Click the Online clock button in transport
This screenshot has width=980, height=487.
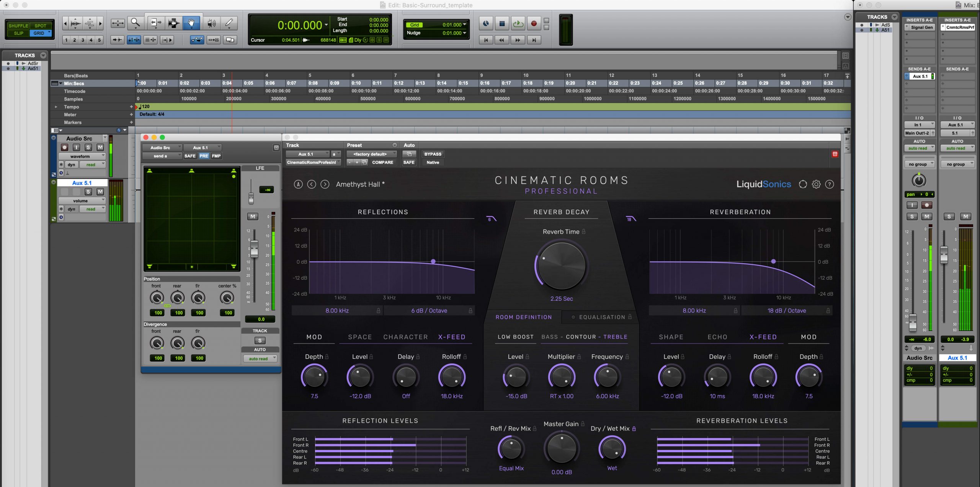click(486, 24)
